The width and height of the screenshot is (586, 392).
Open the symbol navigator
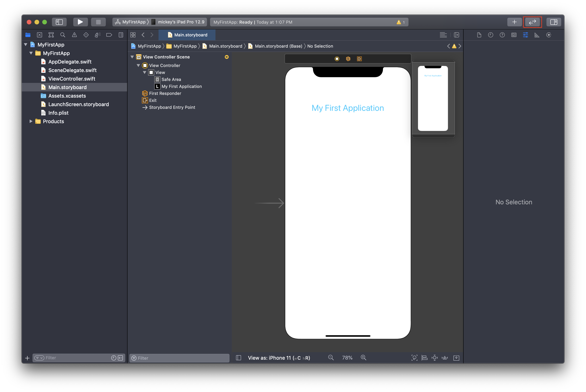51,35
